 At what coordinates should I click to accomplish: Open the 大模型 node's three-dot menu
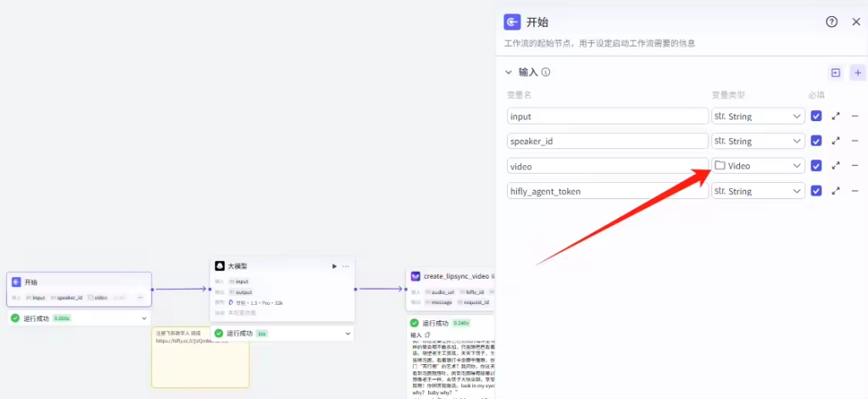click(346, 266)
